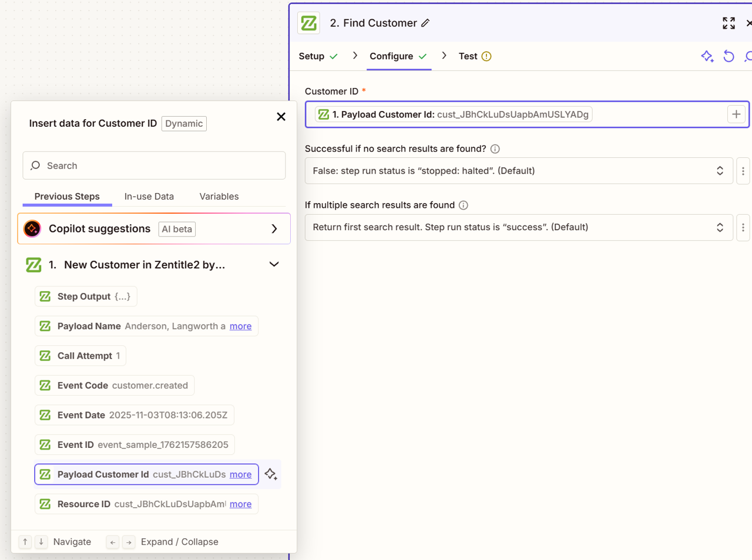The width and height of the screenshot is (752, 560).
Task: Open info tooltip for no search results
Action: click(x=495, y=149)
